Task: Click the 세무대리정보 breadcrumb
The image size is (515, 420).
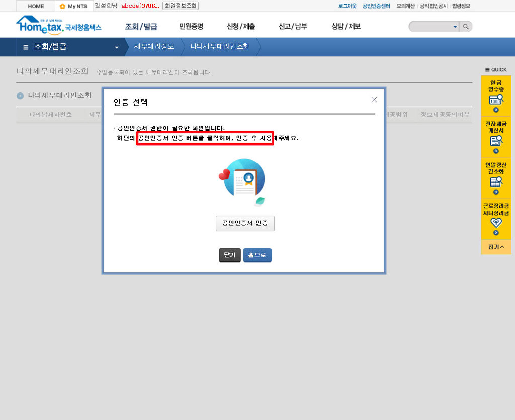Action: click(154, 47)
